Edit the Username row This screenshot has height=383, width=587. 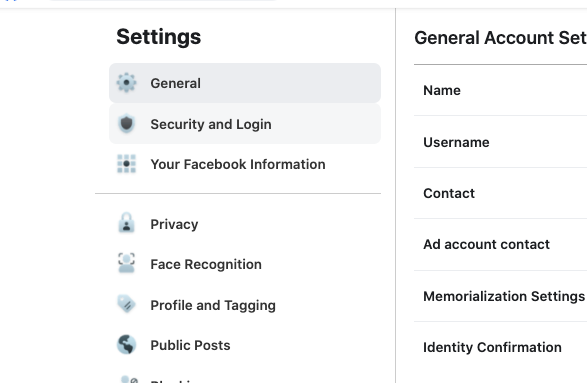(501, 142)
